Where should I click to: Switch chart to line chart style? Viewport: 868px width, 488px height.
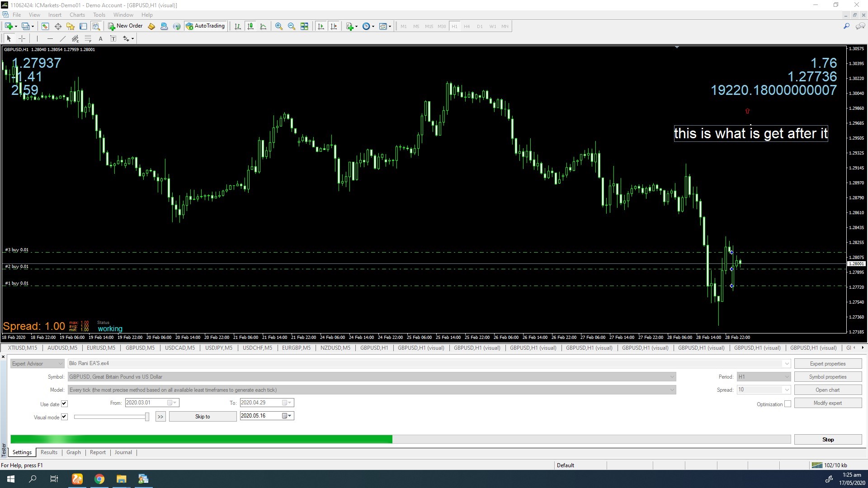point(263,26)
